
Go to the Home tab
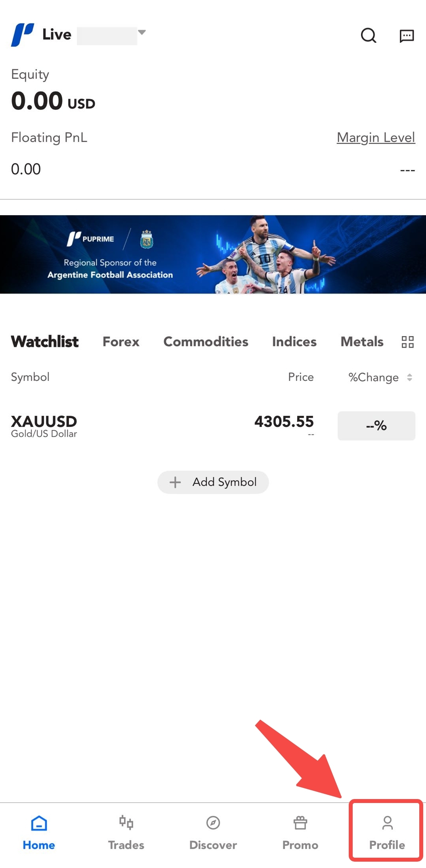tap(39, 833)
